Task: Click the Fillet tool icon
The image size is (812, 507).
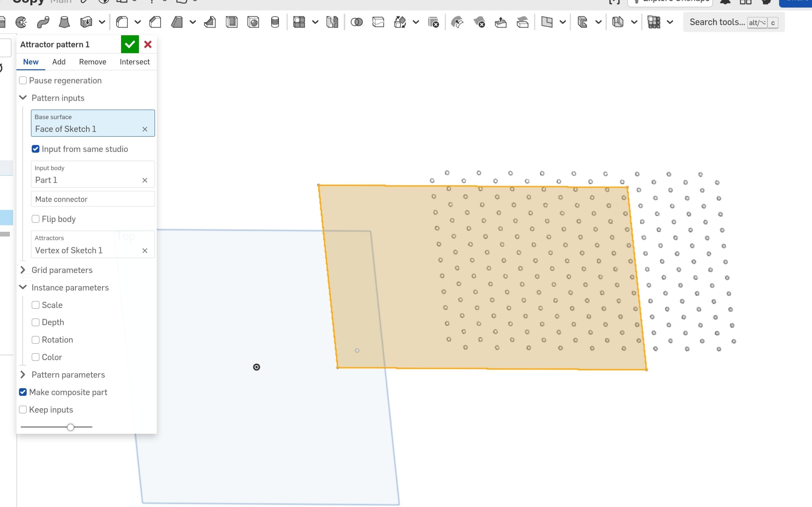Action: (x=122, y=22)
